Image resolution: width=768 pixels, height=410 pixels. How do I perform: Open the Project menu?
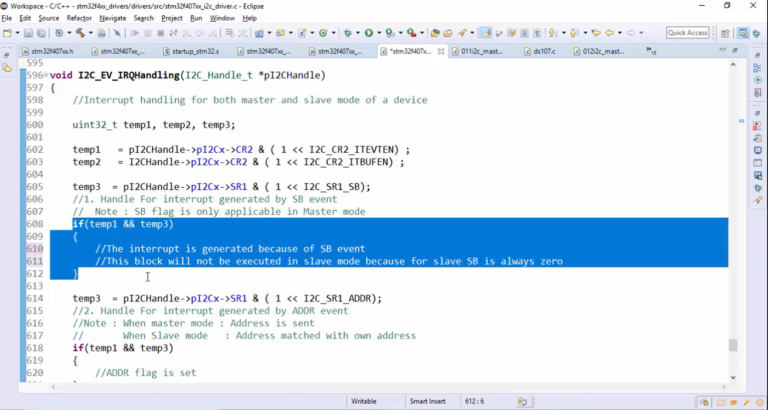[x=172, y=18]
